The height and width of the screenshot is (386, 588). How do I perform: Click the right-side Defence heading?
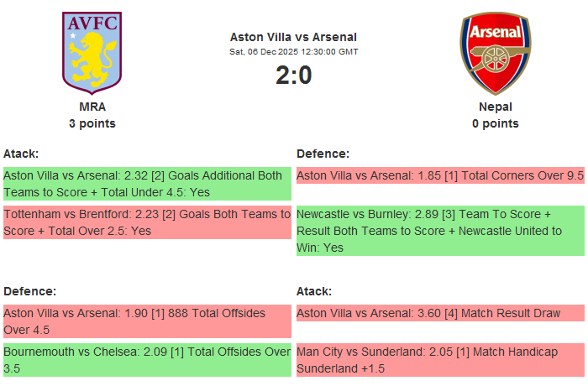pyautogui.click(x=323, y=154)
